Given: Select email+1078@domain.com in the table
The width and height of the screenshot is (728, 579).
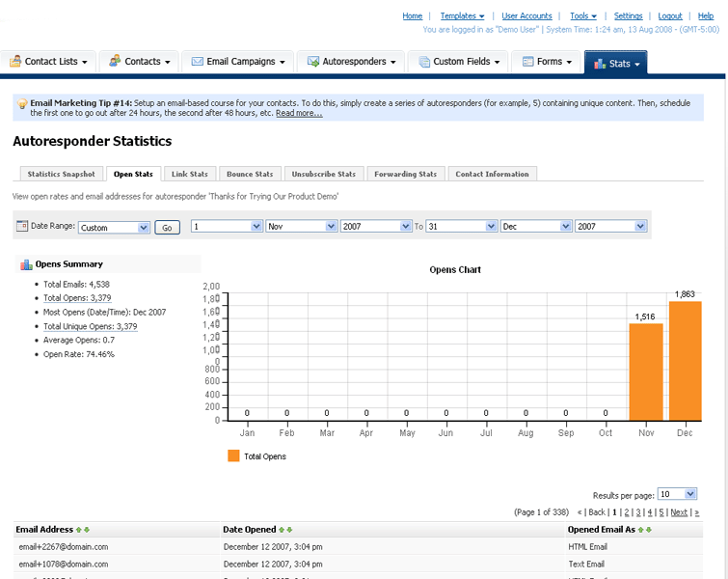Looking at the screenshot, I should (x=63, y=565).
